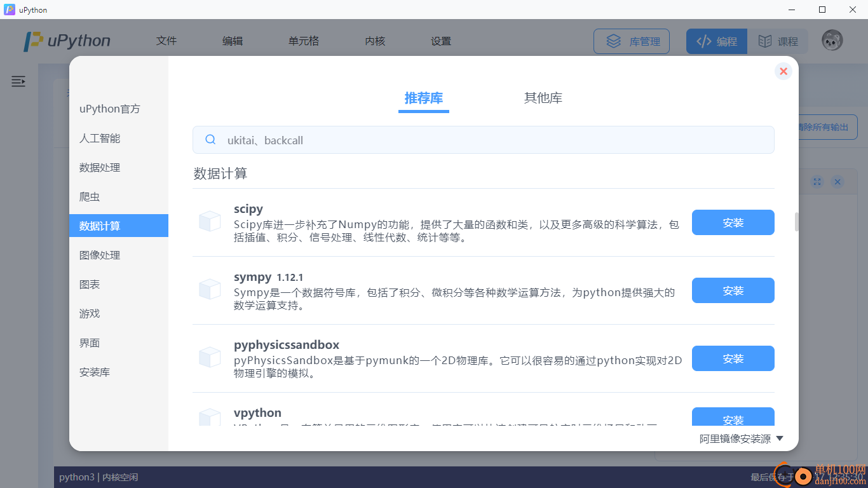Image resolution: width=868 pixels, height=488 pixels.
Task: Click the library list scrollbar thumb
Action: (x=796, y=222)
